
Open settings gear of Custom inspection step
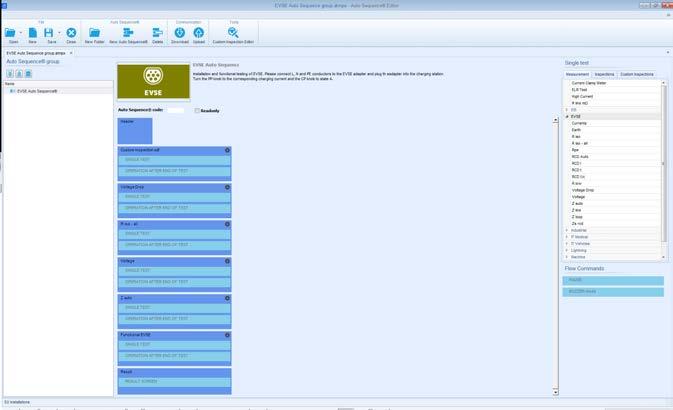click(227, 150)
